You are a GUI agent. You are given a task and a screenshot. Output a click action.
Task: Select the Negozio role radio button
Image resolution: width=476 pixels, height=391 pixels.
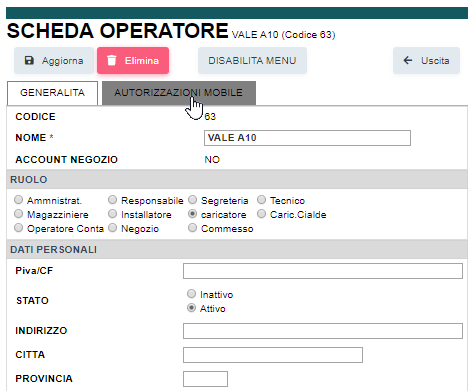point(113,228)
